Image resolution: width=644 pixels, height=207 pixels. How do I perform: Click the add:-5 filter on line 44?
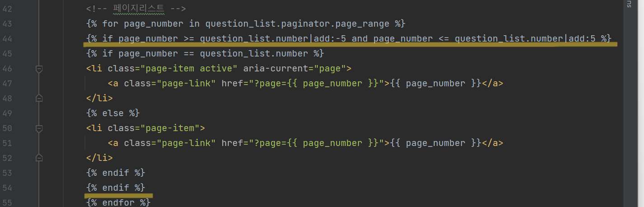point(330,38)
